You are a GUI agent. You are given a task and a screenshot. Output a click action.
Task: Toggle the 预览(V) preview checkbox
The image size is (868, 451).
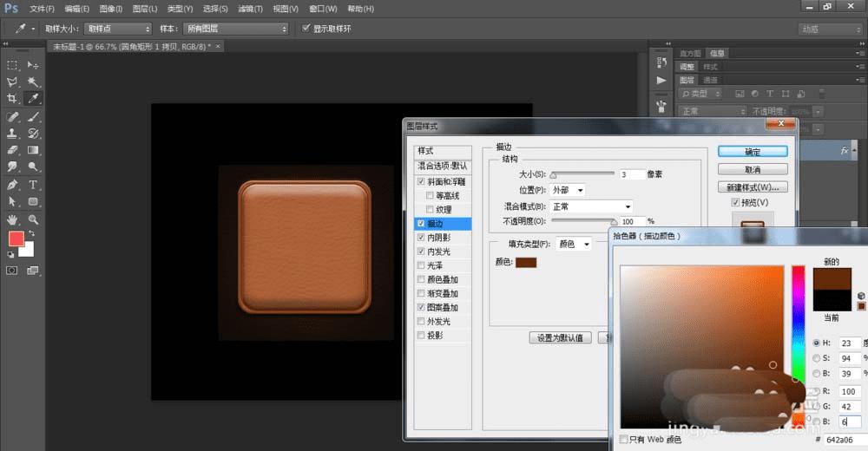click(736, 203)
